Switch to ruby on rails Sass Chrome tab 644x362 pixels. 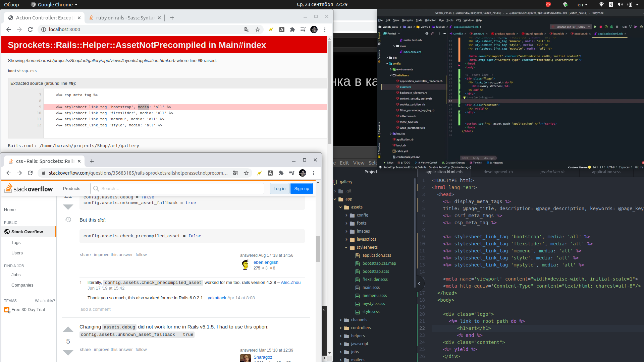tap(124, 18)
